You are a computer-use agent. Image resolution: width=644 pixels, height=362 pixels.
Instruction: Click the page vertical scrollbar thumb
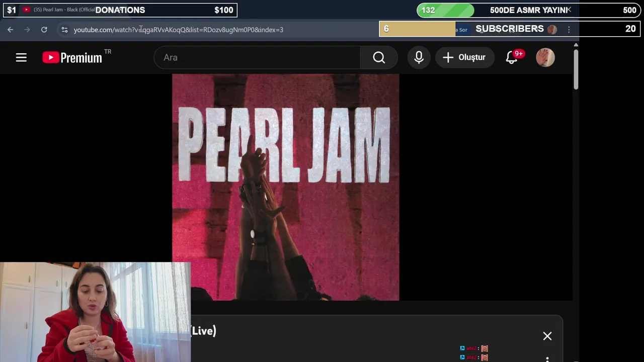[x=576, y=69]
